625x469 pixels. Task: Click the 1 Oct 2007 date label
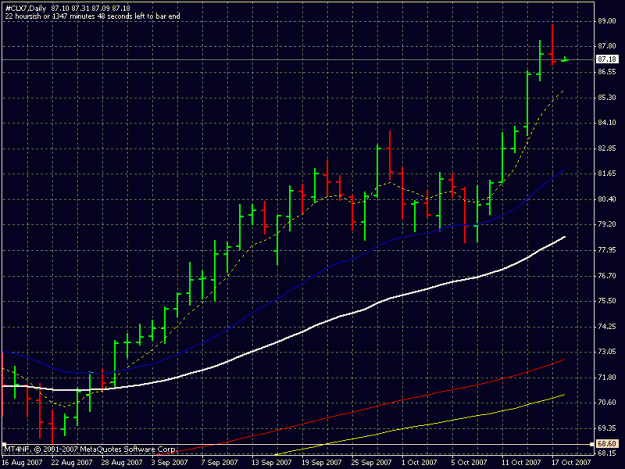click(419, 463)
